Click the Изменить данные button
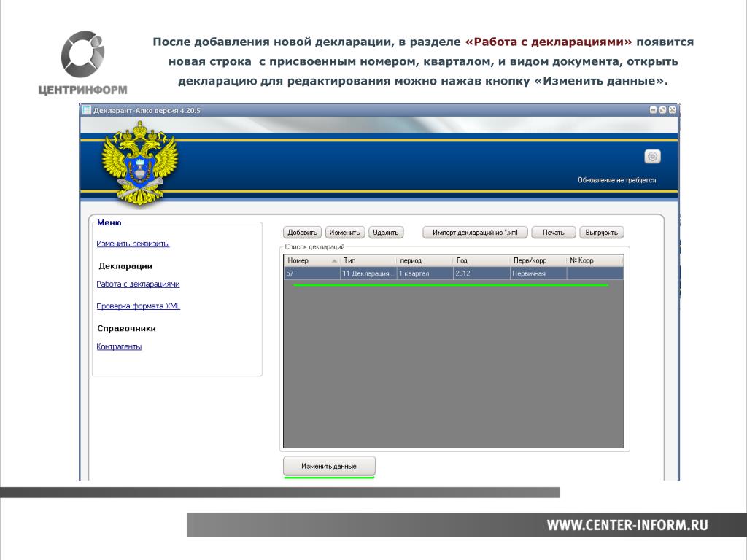The image size is (747, 560). (x=329, y=466)
